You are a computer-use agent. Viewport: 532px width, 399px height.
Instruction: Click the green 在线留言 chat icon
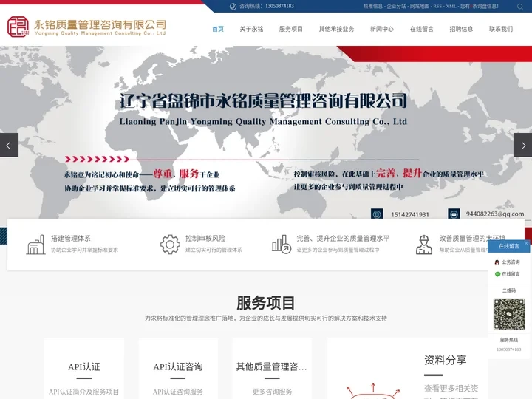pyautogui.click(x=497, y=274)
